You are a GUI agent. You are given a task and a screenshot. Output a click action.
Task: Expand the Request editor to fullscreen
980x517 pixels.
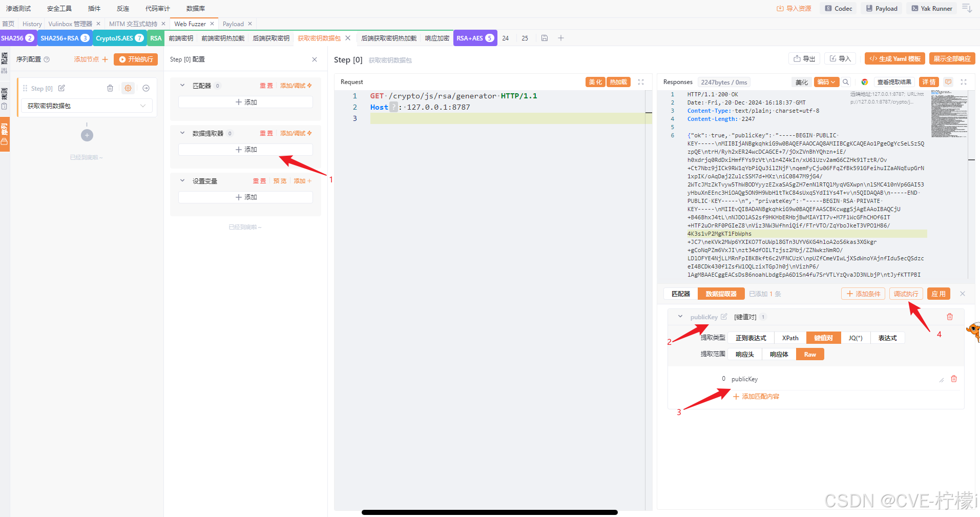click(641, 82)
